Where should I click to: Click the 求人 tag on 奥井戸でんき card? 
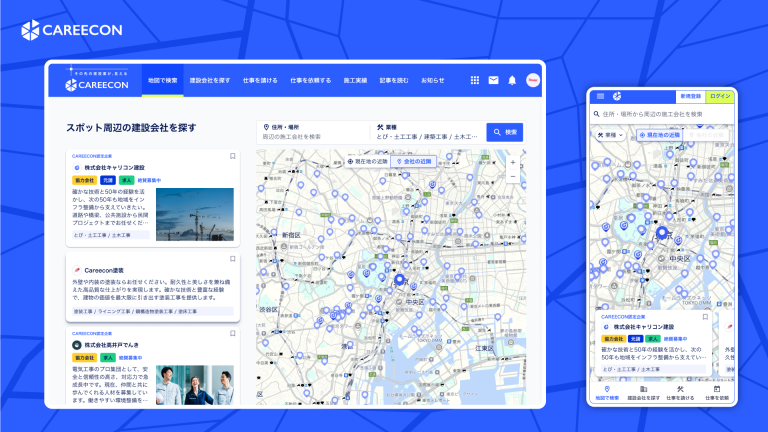108,358
